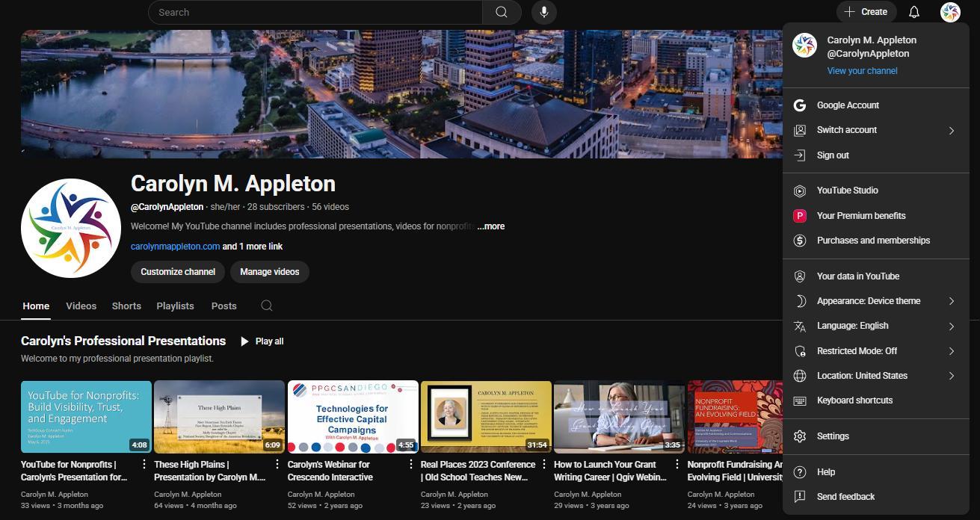Click the Help question mark icon
980x520 pixels.
tap(800, 472)
